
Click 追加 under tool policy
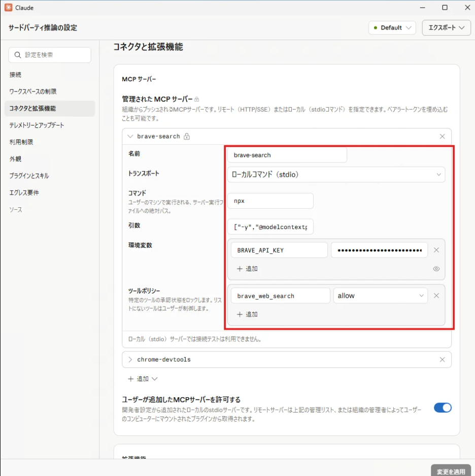click(x=247, y=314)
